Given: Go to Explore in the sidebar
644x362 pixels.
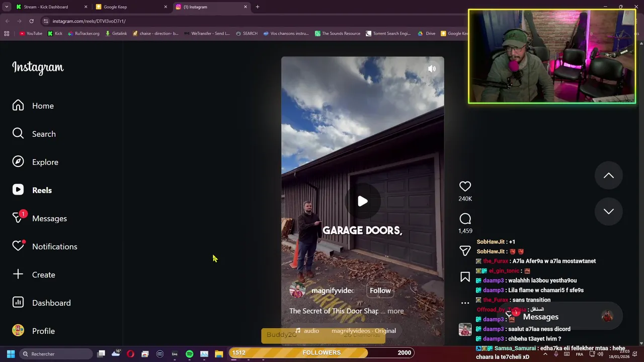Looking at the screenshot, I should (35, 162).
